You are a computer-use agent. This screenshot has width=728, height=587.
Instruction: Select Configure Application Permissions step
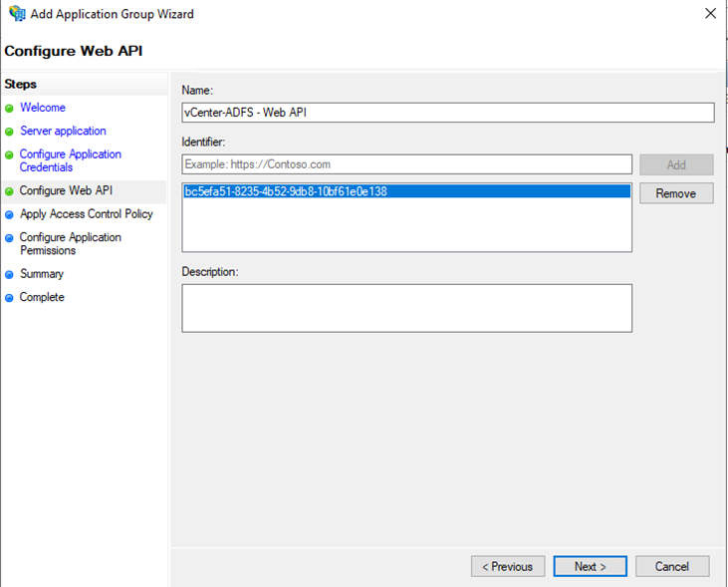pyautogui.click(x=70, y=243)
